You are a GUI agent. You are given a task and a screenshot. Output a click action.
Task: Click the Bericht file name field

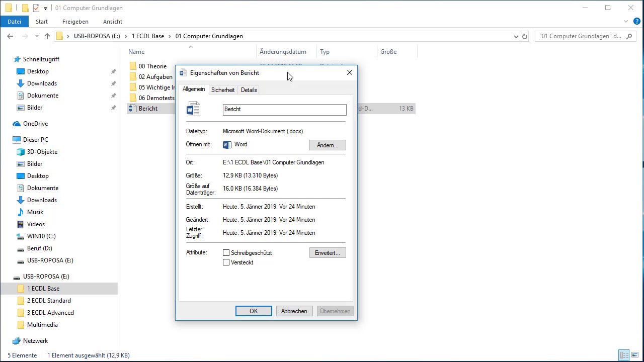point(285,110)
